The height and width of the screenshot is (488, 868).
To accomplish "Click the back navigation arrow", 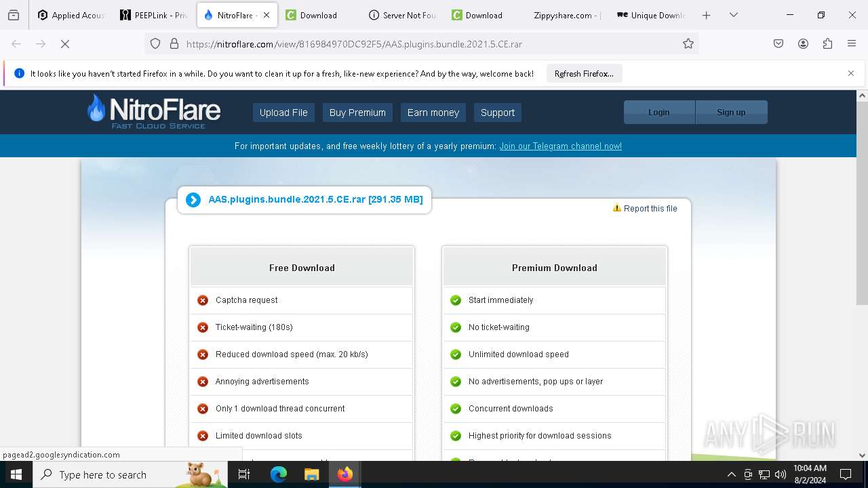I will [x=16, y=43].
